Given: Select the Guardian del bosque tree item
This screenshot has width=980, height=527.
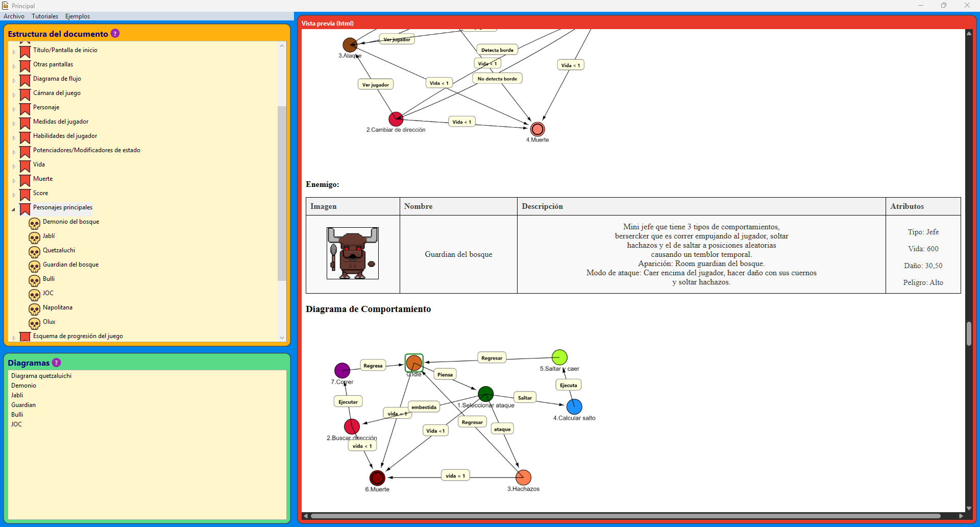Looking at the screenshot, I should click(70, 265).
